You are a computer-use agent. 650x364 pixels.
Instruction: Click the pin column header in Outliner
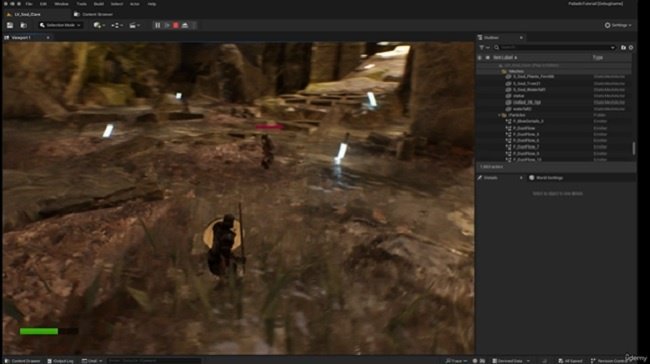(488, 58)
